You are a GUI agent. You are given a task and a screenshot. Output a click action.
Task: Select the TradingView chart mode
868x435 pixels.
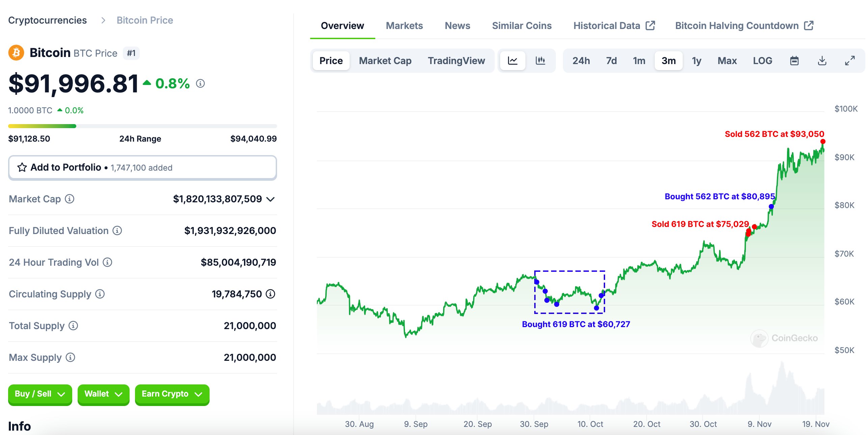456,61
